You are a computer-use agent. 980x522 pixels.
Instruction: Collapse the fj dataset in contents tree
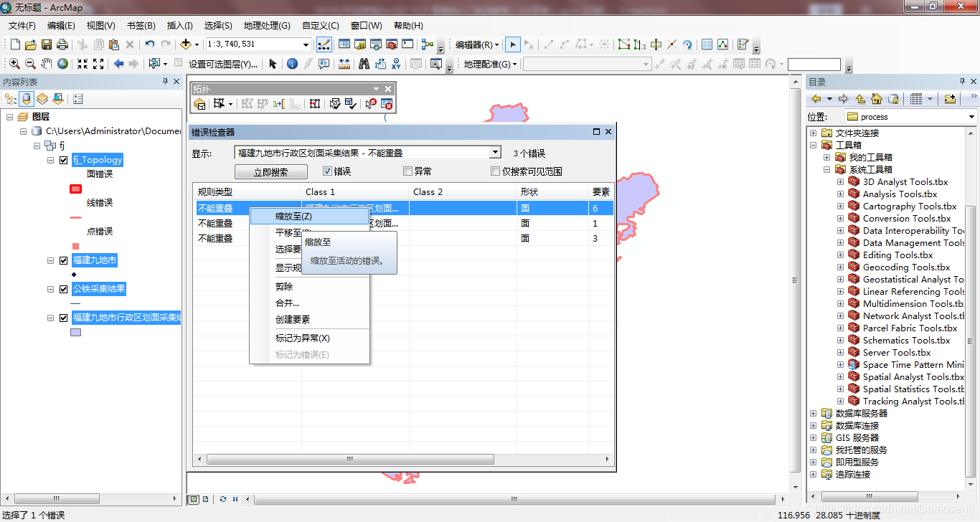click(37, 146)
